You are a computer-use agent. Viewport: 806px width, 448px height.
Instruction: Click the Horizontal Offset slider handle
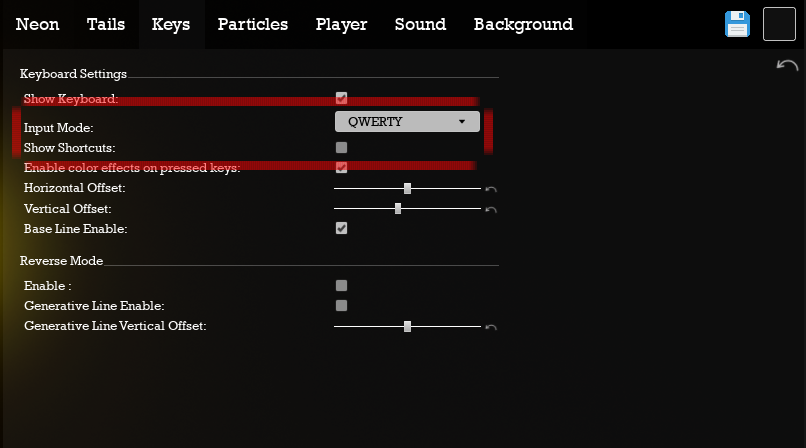click(x=407, y=189)
